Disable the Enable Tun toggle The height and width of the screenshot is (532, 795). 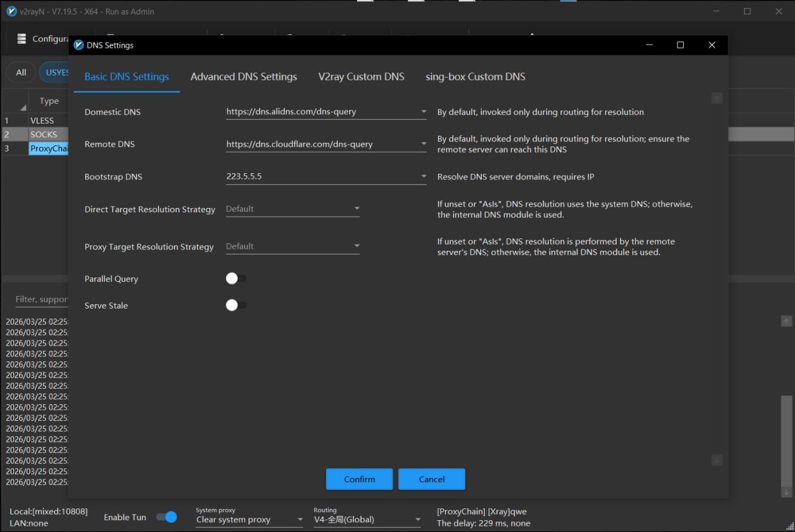pyautogui.click(x=166, y=517)
